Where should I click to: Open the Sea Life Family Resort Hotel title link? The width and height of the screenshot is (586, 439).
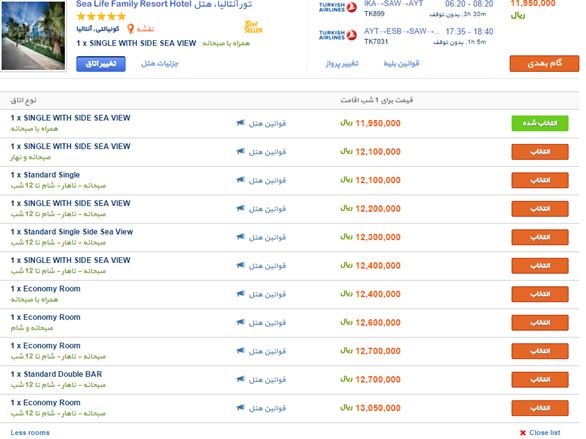click(134, 4)
